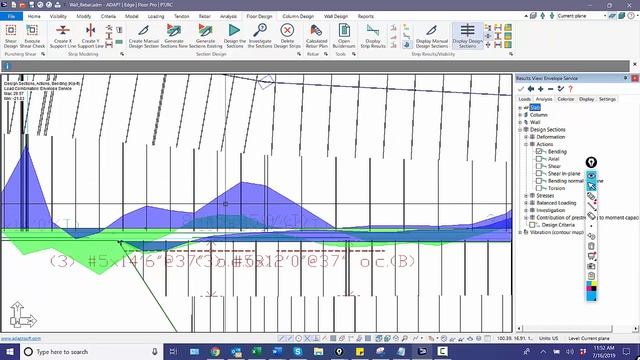
Task: Expand the Deformation node
Action: (x=526, y=137)
